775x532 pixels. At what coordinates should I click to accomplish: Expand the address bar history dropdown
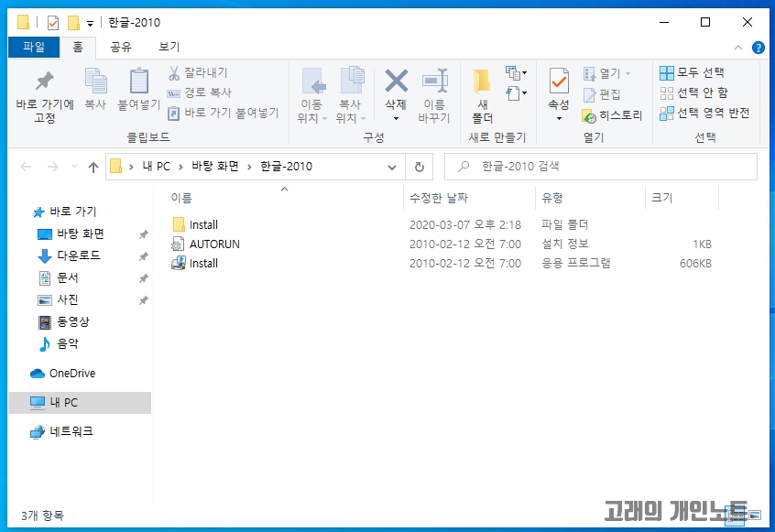tap(392, 167)
